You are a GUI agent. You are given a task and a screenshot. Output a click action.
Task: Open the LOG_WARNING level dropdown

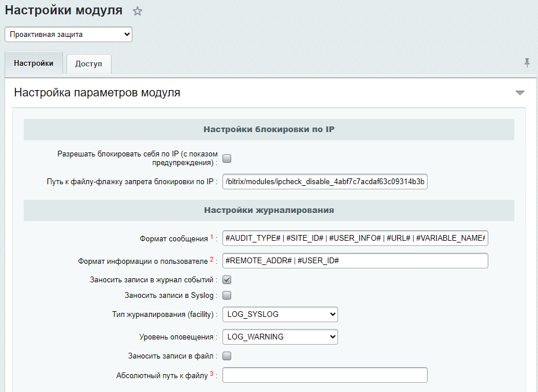(x=280, y=337)
